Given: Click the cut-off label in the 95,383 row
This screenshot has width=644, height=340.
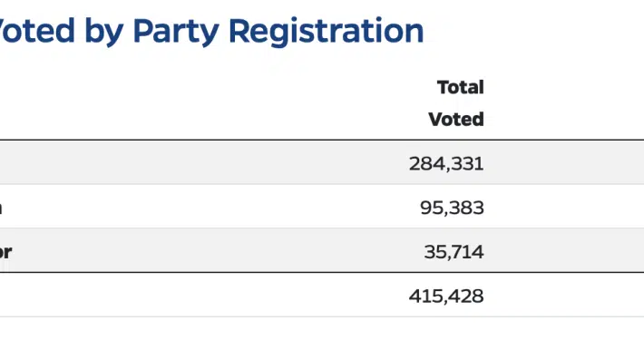Looking at the screenshot, I should 1,208.
